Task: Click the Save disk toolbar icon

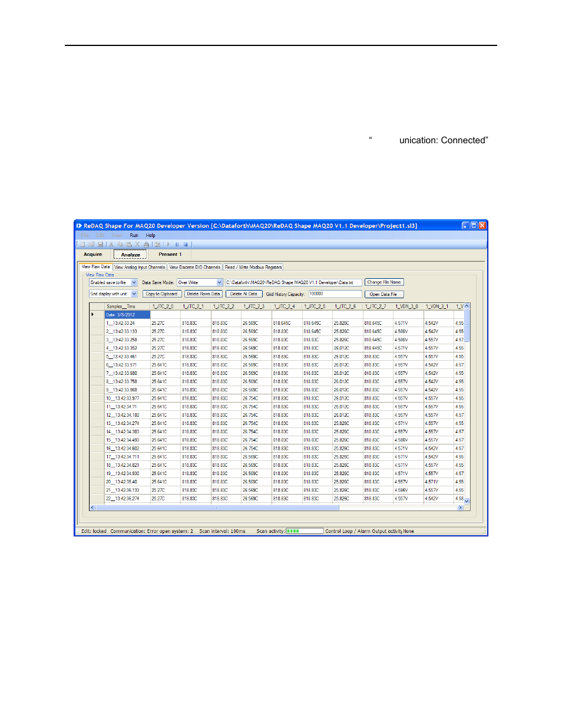Action: tap(101, 244)
